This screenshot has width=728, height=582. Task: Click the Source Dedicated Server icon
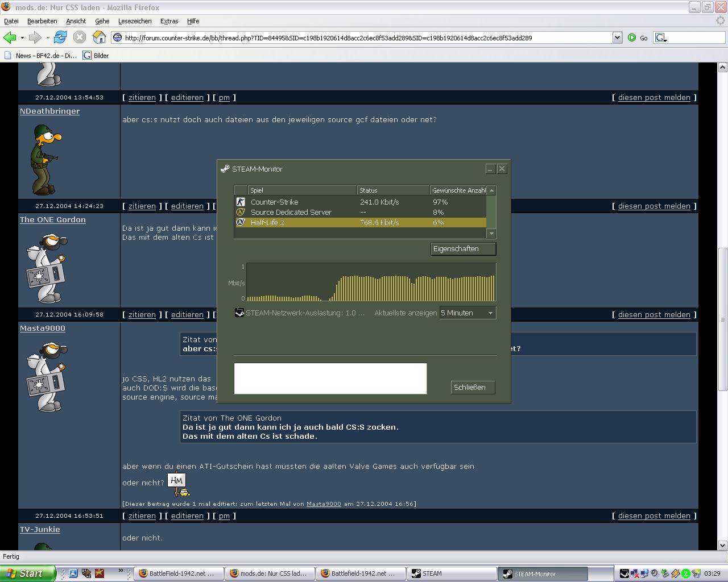point(241,212)
